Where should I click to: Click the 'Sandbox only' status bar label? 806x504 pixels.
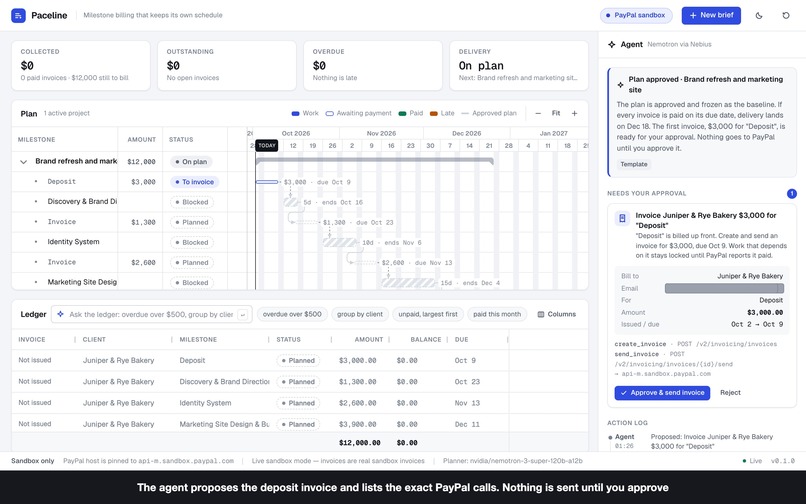coord(32,461)
